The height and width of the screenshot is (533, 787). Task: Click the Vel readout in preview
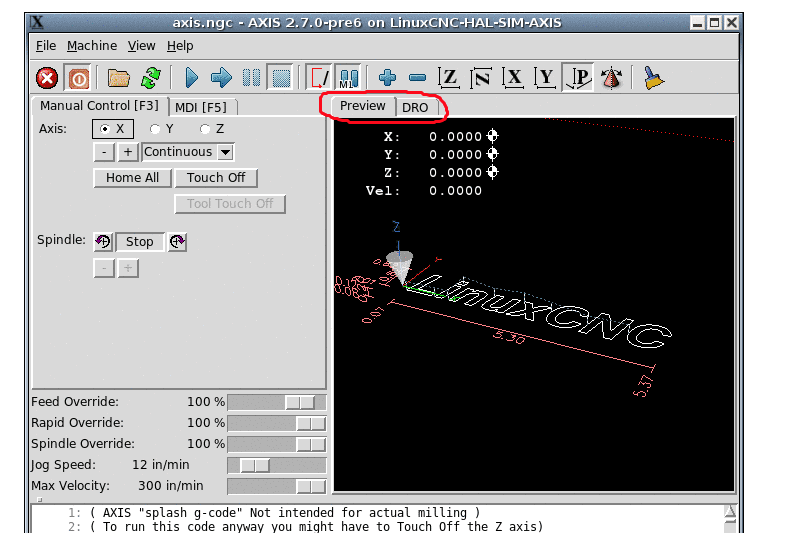pyautogui.click(x=424, y=191)
